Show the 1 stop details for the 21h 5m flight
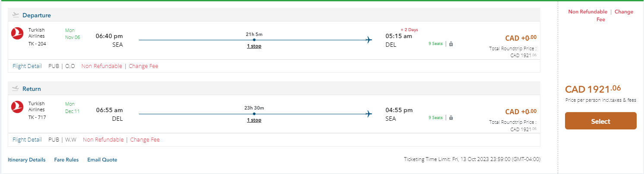Screen dimensions: 644x174 tap(254, 46)
